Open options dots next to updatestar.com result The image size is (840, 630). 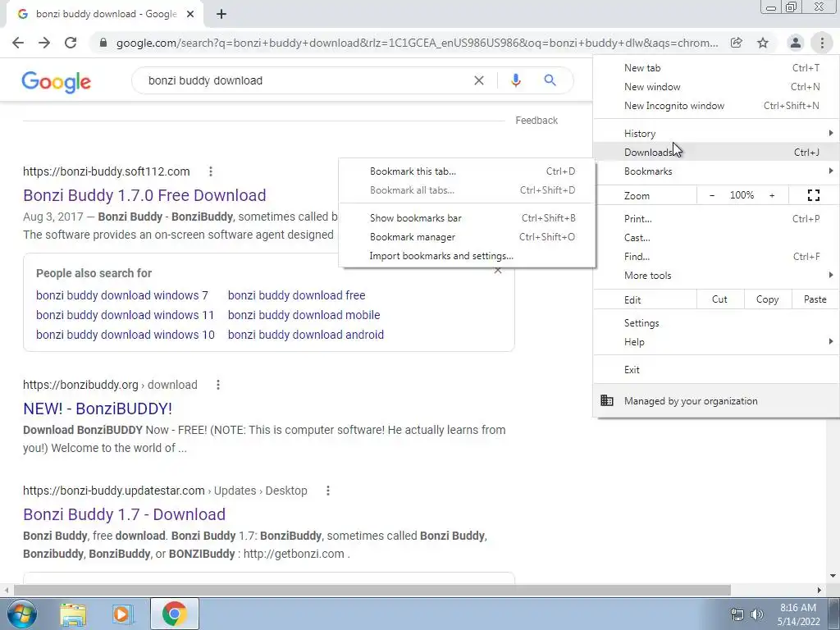328,491
